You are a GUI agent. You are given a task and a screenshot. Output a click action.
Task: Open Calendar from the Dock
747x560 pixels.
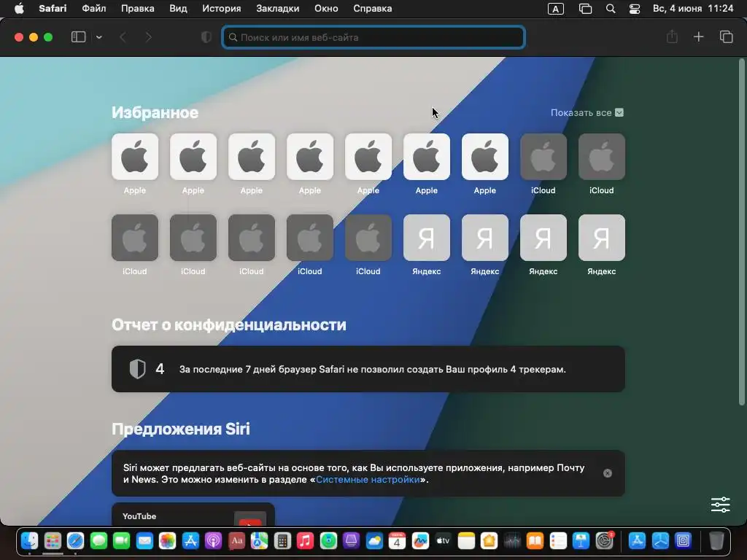(x=398, y=541)
